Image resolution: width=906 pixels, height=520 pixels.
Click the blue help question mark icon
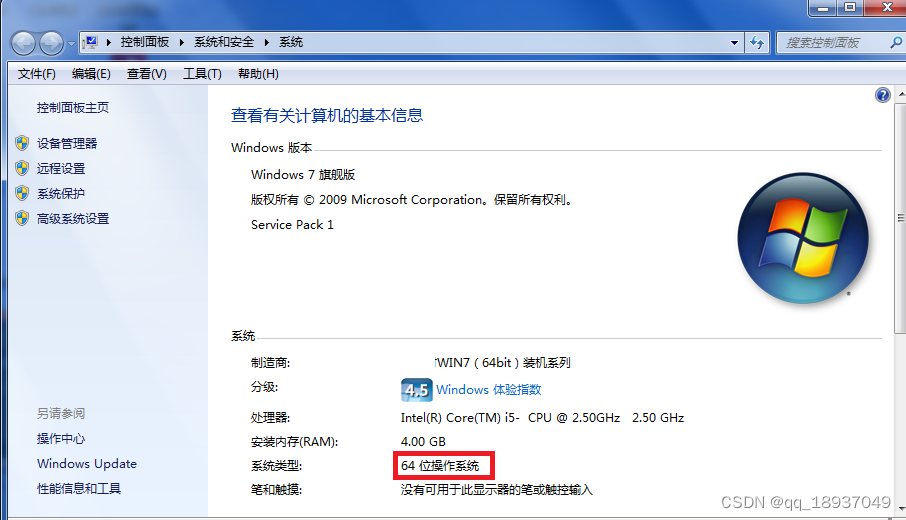882,95
